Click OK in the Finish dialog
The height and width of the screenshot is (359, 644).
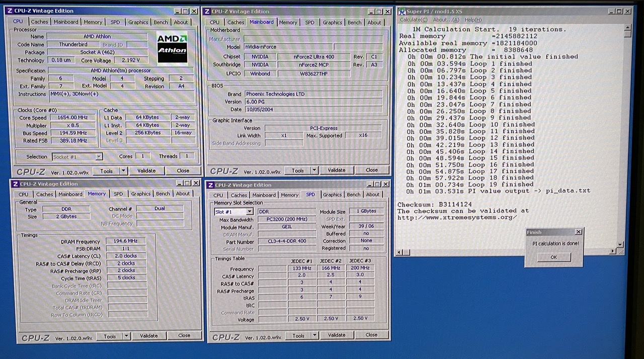554,257
